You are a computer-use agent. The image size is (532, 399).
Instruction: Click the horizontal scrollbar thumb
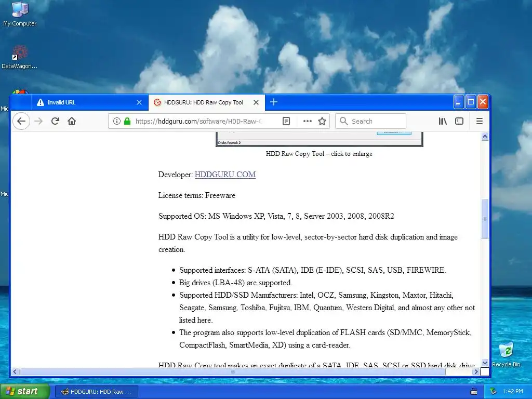click(x=232, y=371)
